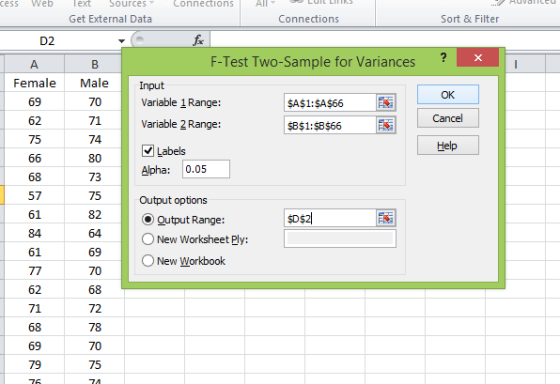Click the Male cell with 78
560x384 pixels.
coord(94,327)
